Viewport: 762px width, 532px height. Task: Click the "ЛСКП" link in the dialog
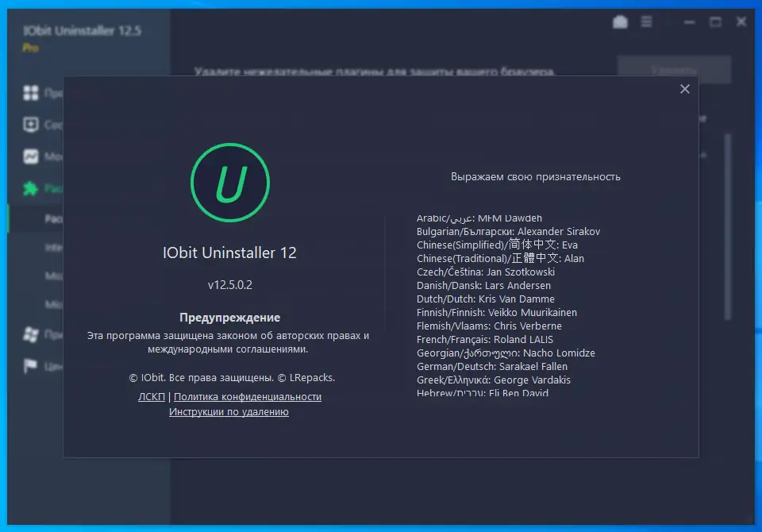pyautogui.click(x=151, y=396)
